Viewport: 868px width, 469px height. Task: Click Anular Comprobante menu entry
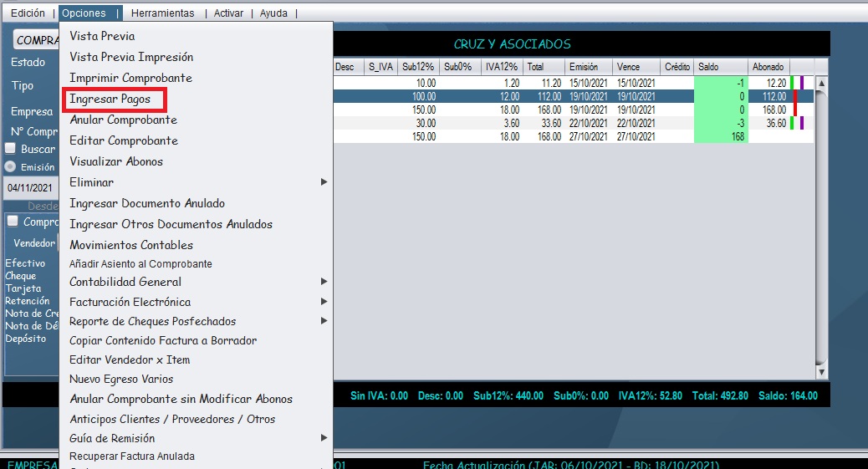[123, 120]
